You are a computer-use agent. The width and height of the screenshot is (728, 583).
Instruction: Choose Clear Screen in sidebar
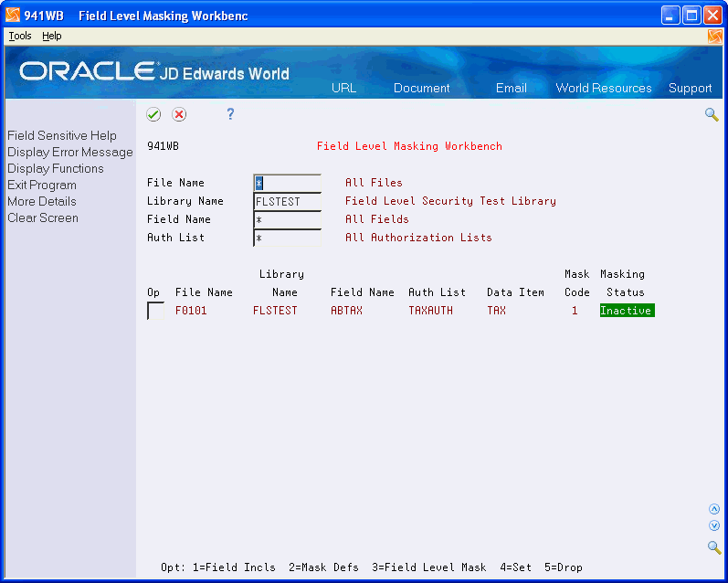pos(43,217)
